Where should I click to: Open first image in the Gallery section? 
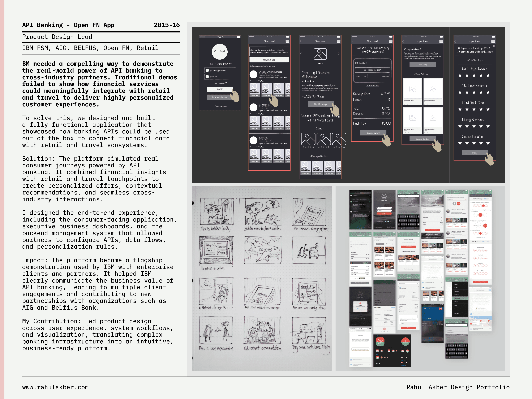pos(308,139)
